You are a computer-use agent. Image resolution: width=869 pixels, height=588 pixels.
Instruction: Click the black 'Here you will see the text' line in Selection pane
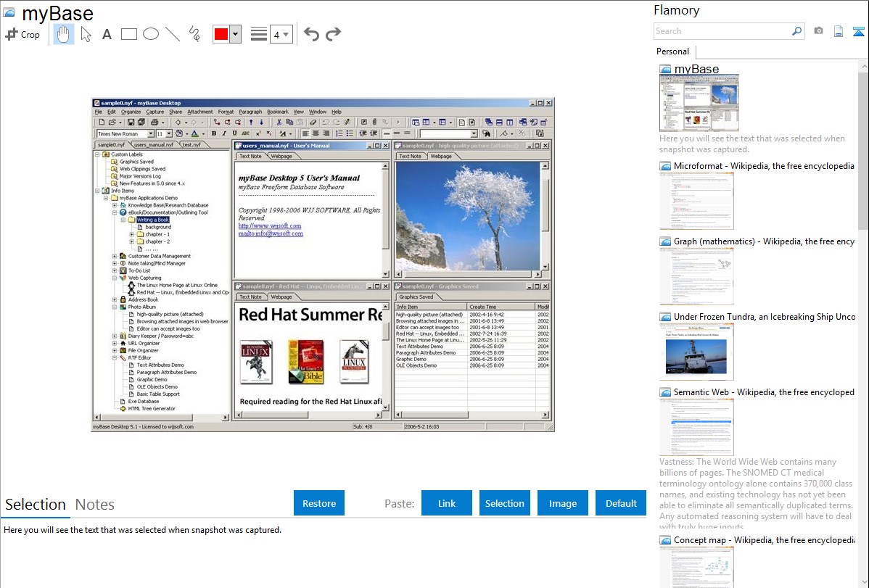[142, 530]
